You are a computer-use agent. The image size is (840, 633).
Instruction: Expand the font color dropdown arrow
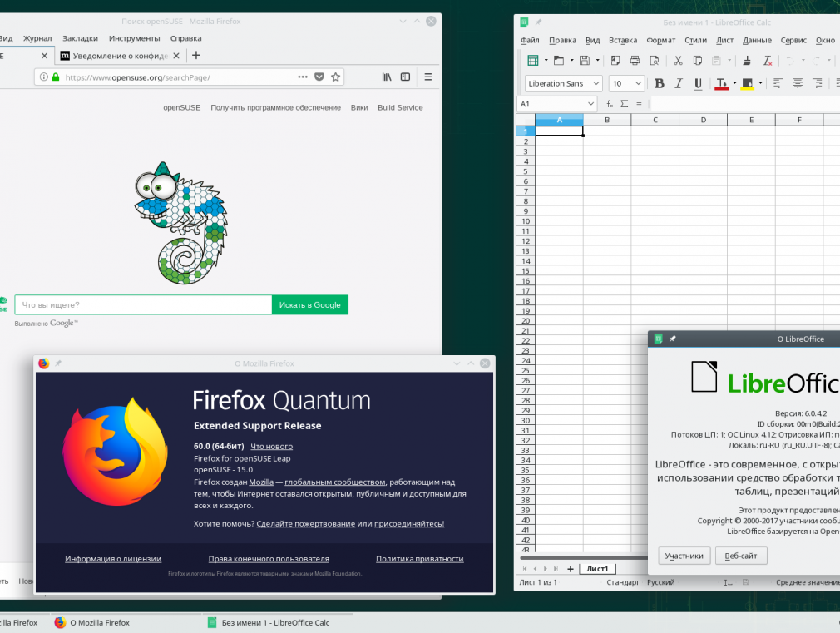point(734,83)
